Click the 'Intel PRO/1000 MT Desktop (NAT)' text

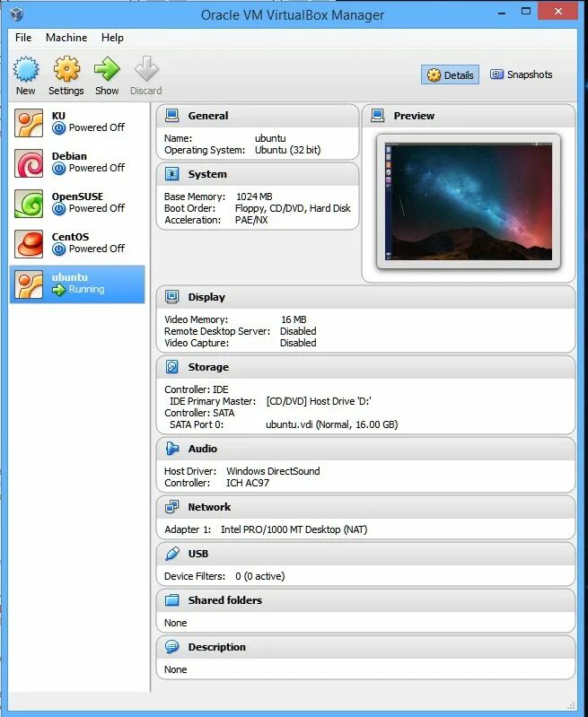coord(294,529)
